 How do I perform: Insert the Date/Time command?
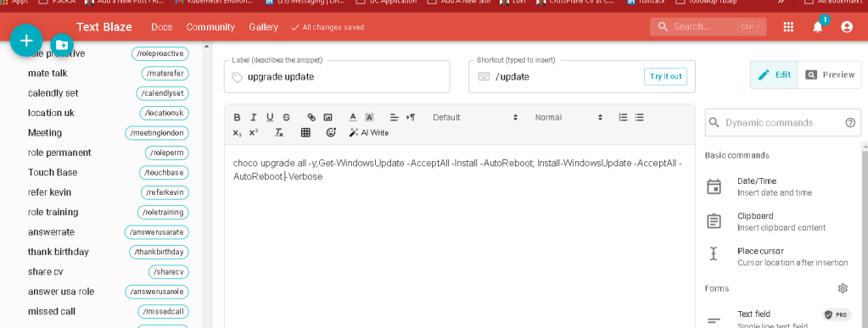[x=783, y=186]
